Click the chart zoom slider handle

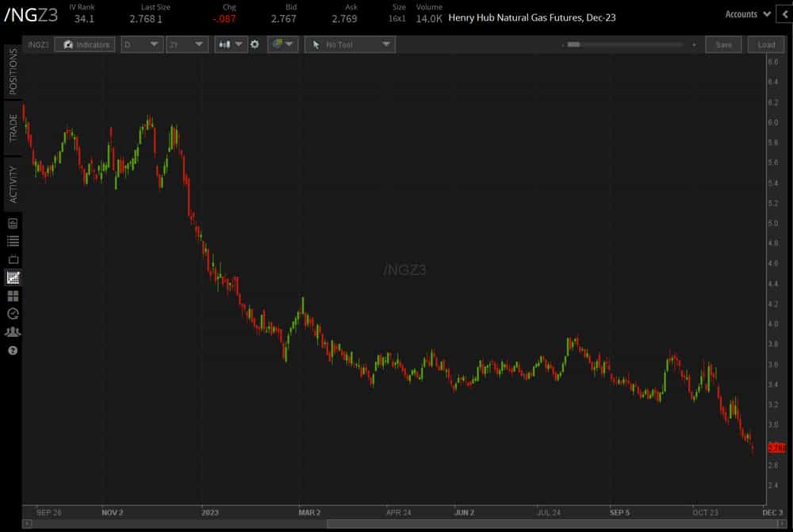point(573,44)
